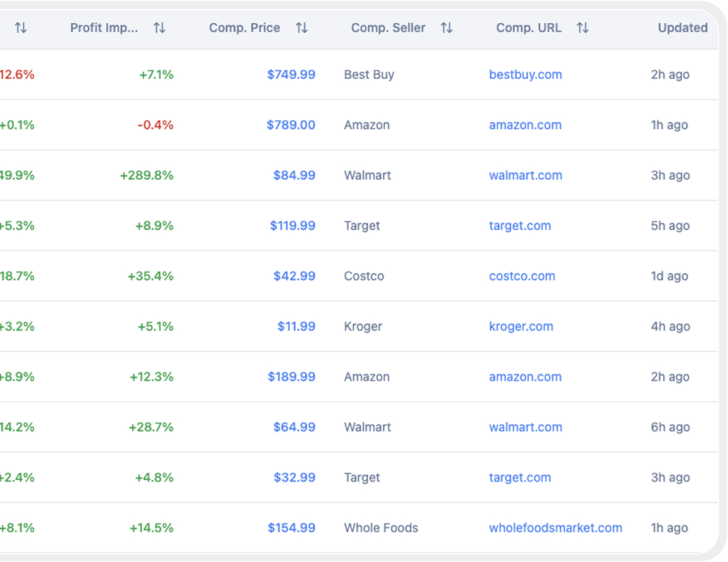Click the Updated column header
This screenshot has height=562, width=728.
[x=682, y=27]
